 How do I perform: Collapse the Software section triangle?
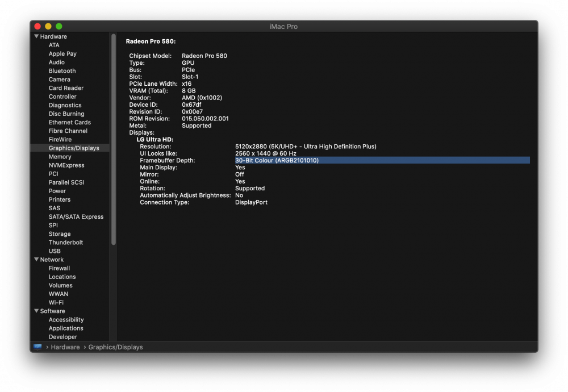coord(36,311)
